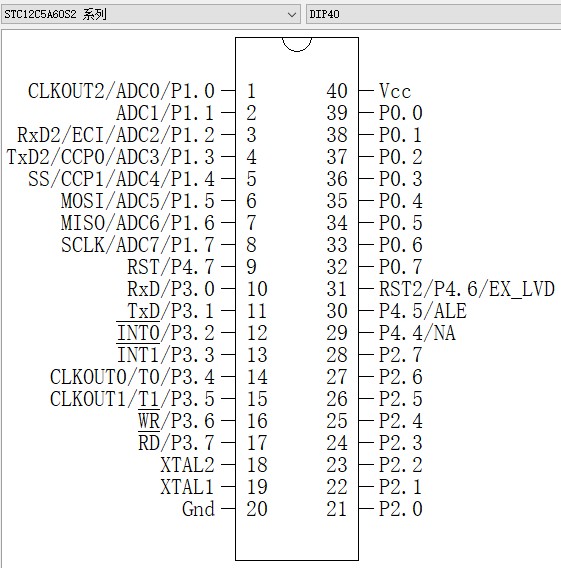
Task: Click pin label RxD2/ECI/ADC2/P1.2
Action: pos(116,135)
